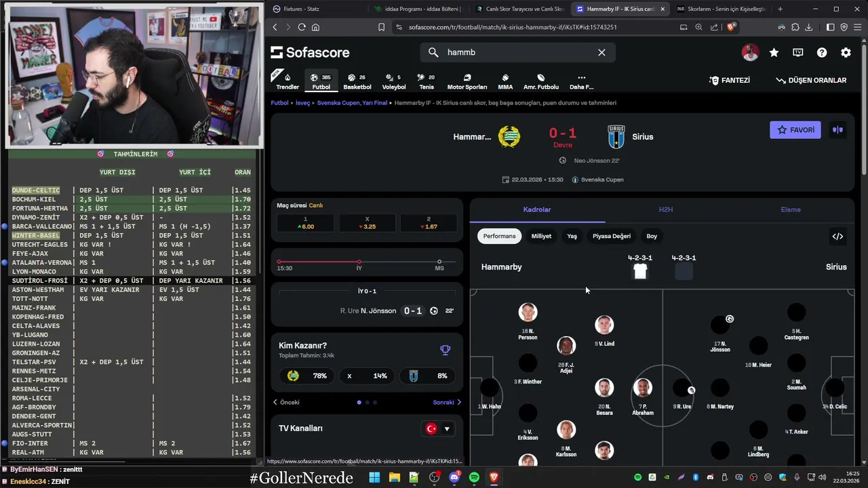Vote draw X in the Kim Kazanır poll
This screenshot has height=488, width=868.
coord(368,375)
